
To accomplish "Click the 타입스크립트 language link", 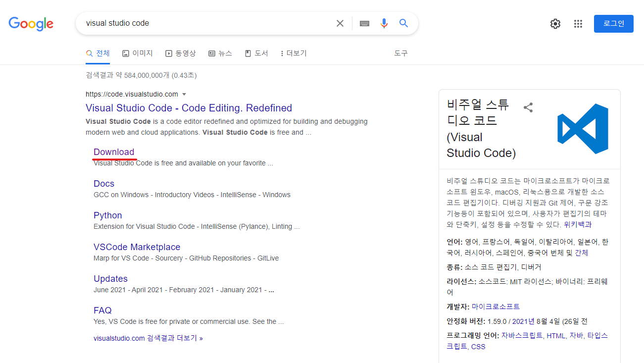I will pyautogui.click(x=527, y=341).
